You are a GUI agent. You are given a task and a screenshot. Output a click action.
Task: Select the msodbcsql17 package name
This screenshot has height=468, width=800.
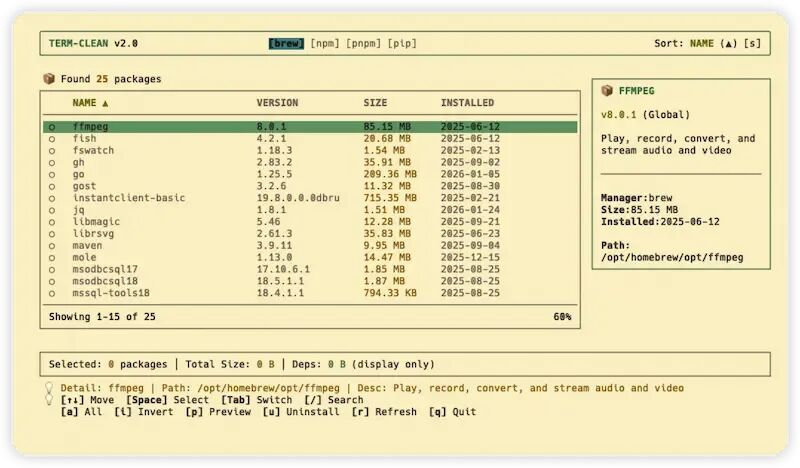pyautogui.click(x=105, y=269)
